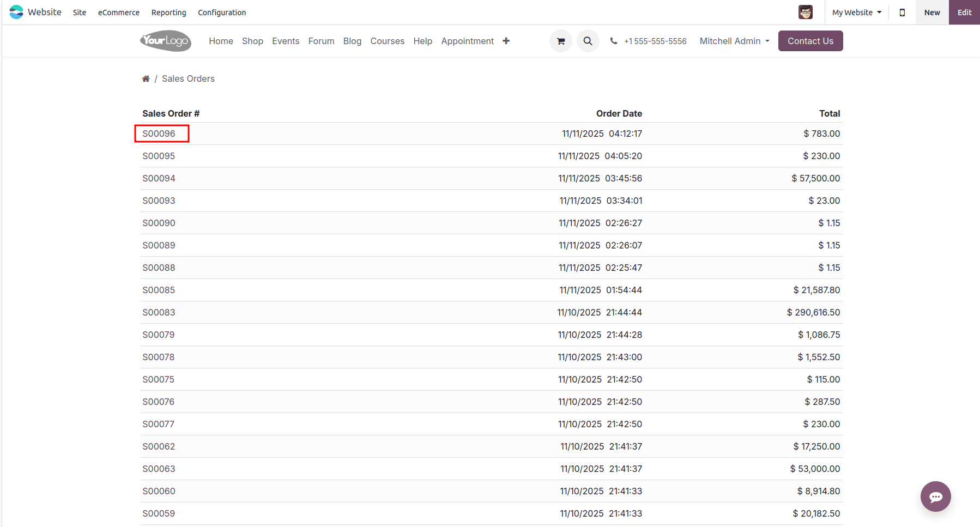Open the eCommerce menu
The height and width of the screenshot is (527, 980).
click(x=118, y=13)
